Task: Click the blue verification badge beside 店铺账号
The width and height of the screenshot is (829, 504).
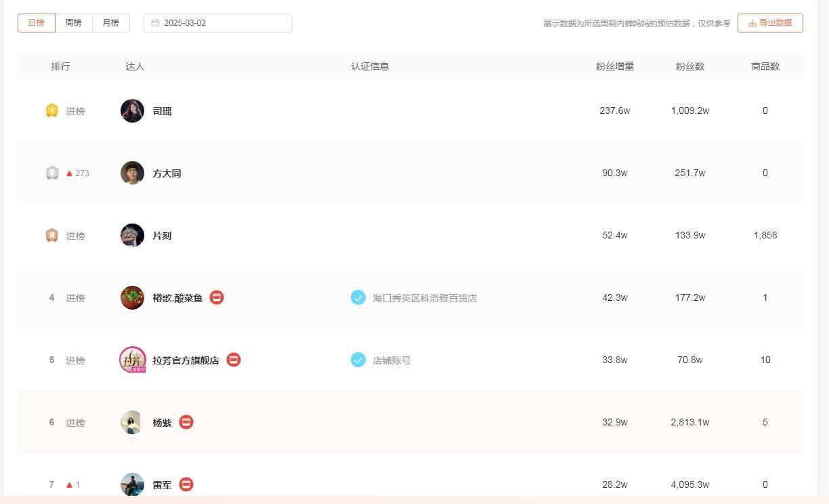Action: pyautogui.click(x=358, y=360)
